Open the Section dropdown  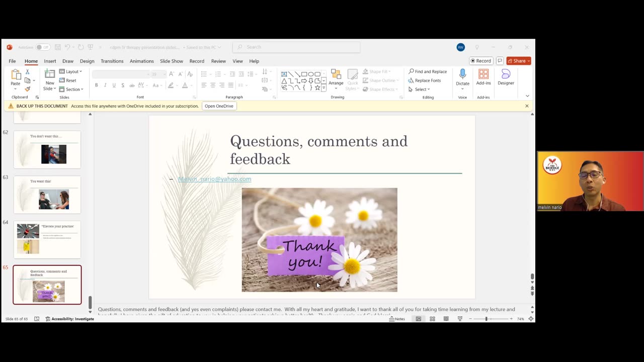(71, 89)
